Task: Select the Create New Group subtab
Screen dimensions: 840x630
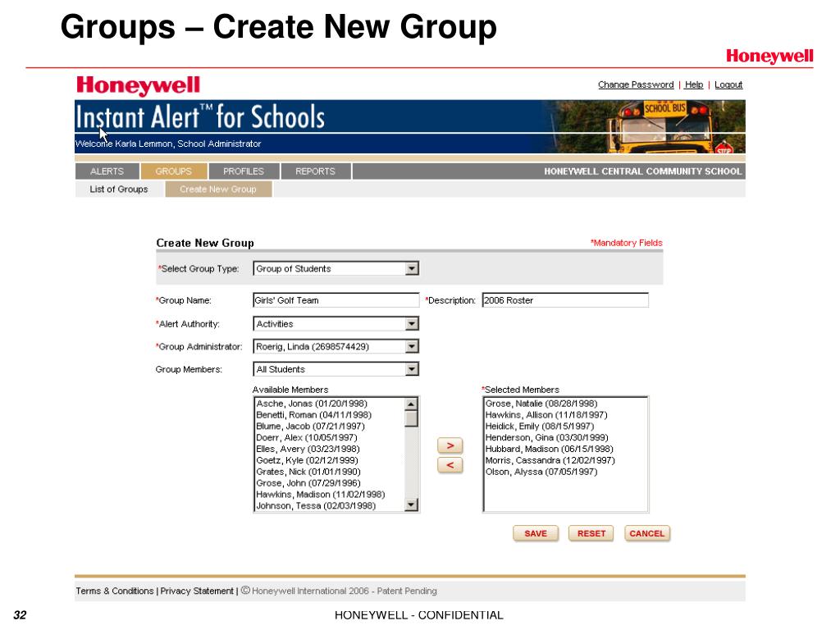Action: click(218, 189)
